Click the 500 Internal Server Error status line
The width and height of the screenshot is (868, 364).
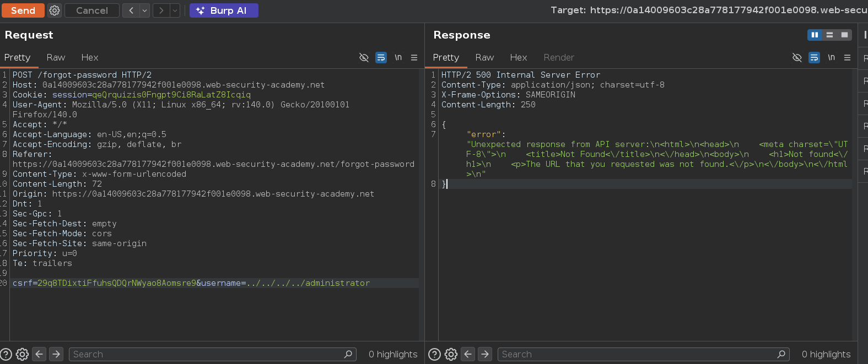pos(521,75)
